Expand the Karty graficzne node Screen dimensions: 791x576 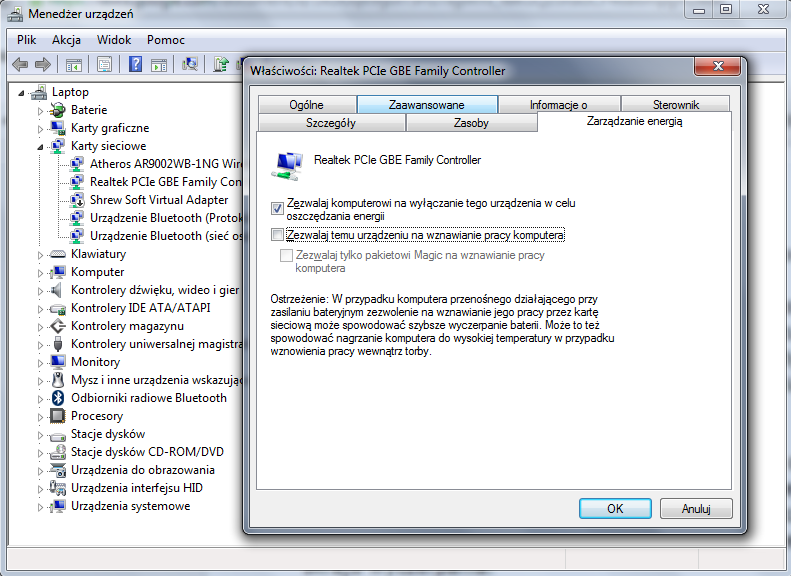point(40,129)
